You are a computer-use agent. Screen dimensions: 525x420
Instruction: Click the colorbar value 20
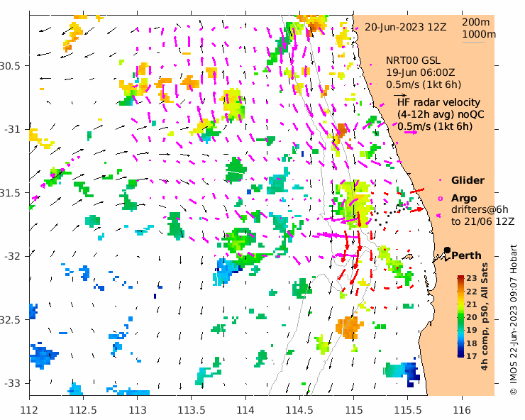tap(471, 317)
